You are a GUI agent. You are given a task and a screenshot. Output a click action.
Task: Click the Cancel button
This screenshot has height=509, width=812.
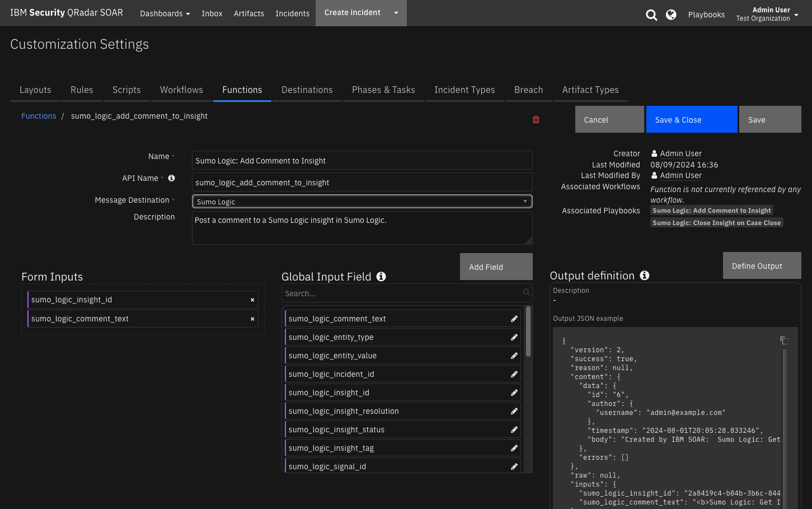609,119
